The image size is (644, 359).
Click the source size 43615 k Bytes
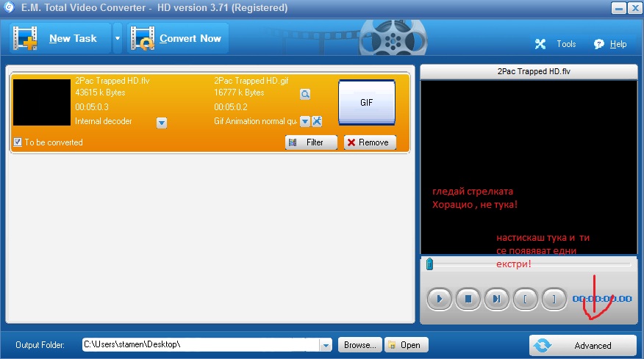(100, 93)
